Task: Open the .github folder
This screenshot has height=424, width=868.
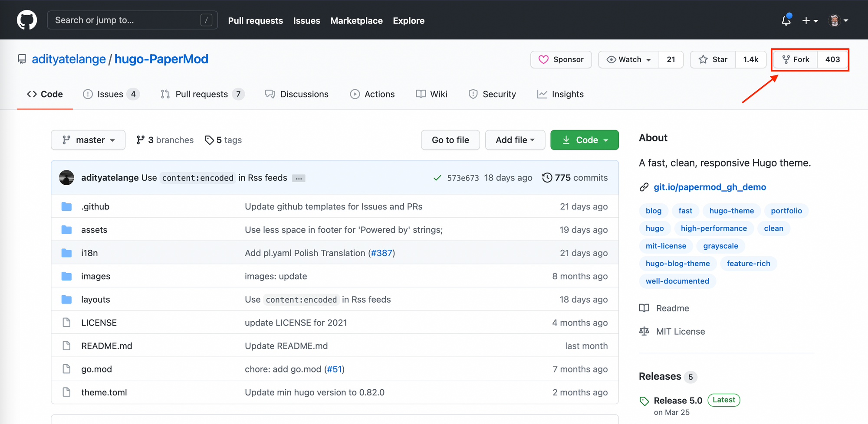Action: click(95, 207)
